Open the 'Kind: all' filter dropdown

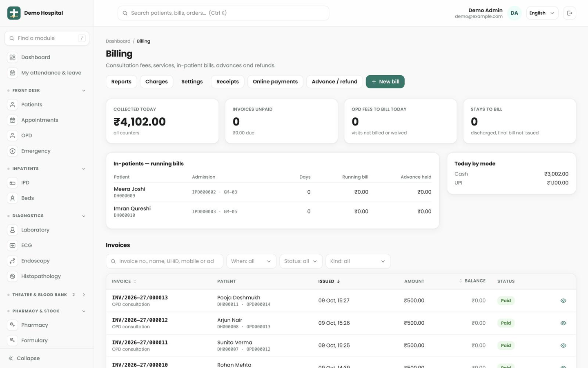coord(358,261)
